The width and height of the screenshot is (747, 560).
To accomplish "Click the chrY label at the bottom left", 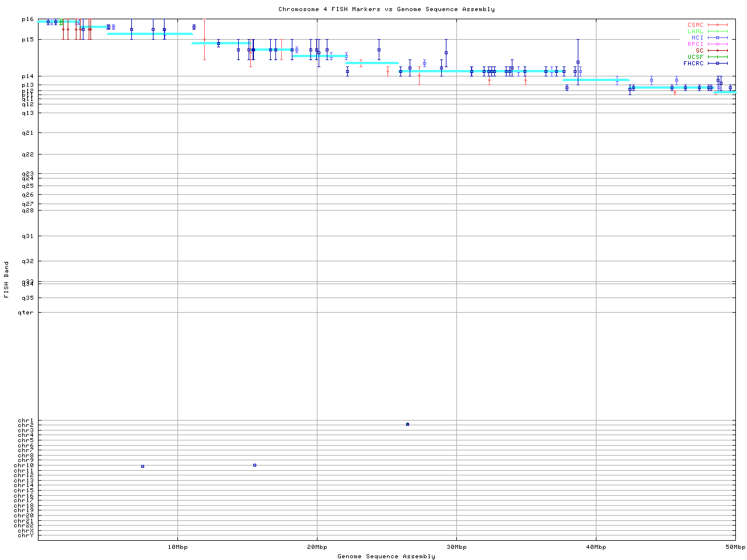I will pyautogui.click(x=26, y=535).
